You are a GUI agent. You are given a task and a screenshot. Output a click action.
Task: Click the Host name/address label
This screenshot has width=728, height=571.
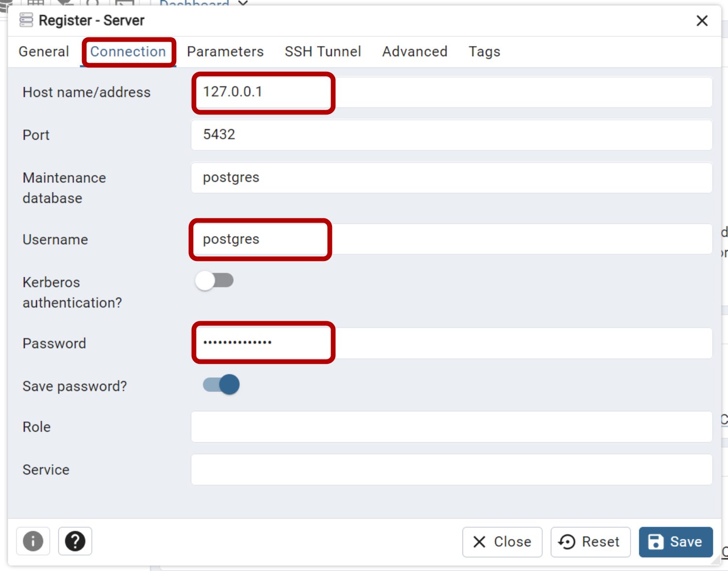tap(86, 92)
